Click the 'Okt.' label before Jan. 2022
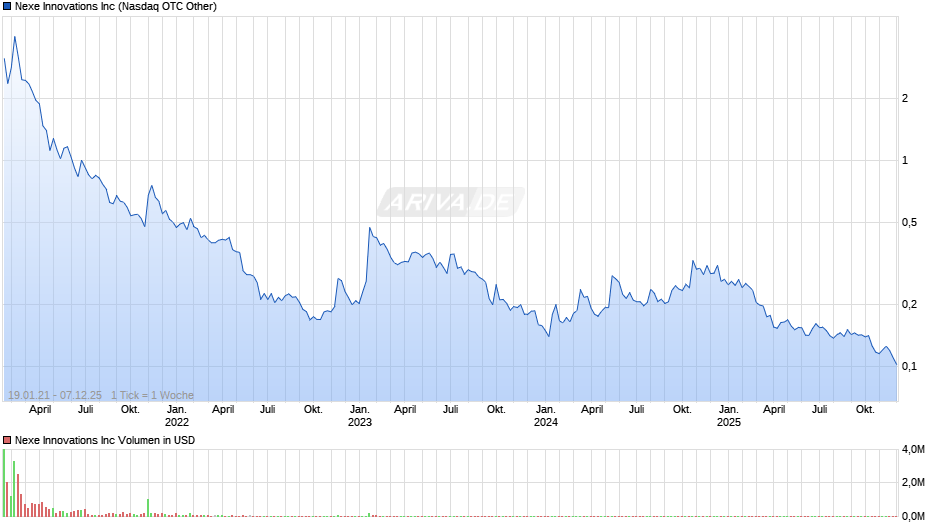Image resolution: width=940 pixels, height=526 pixels. click(x=130, y=410)
